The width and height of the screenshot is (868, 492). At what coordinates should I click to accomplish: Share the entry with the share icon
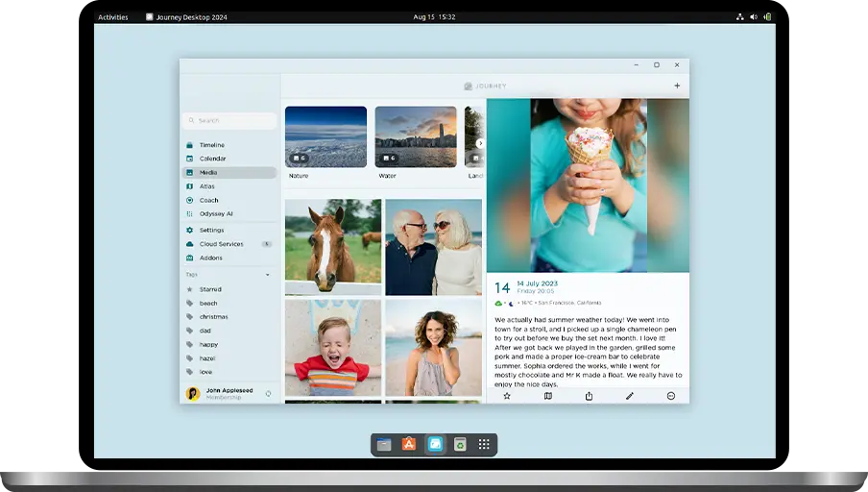click(589, 396)
